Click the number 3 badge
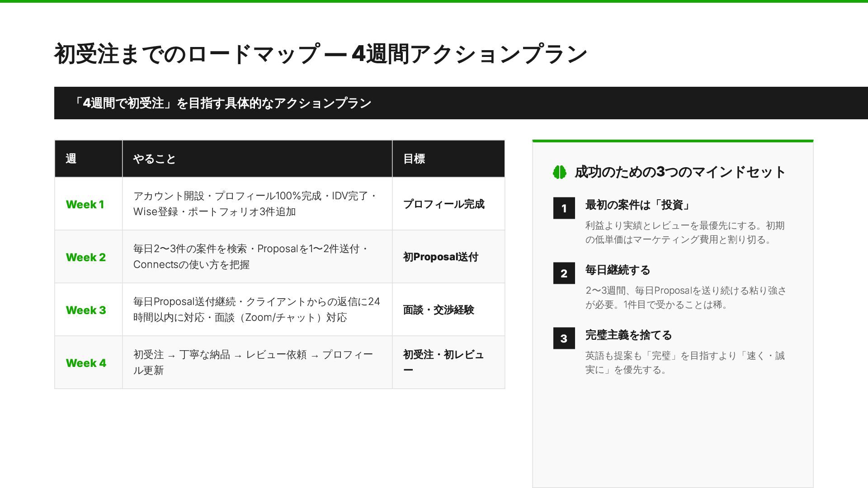 pos(564,338)
